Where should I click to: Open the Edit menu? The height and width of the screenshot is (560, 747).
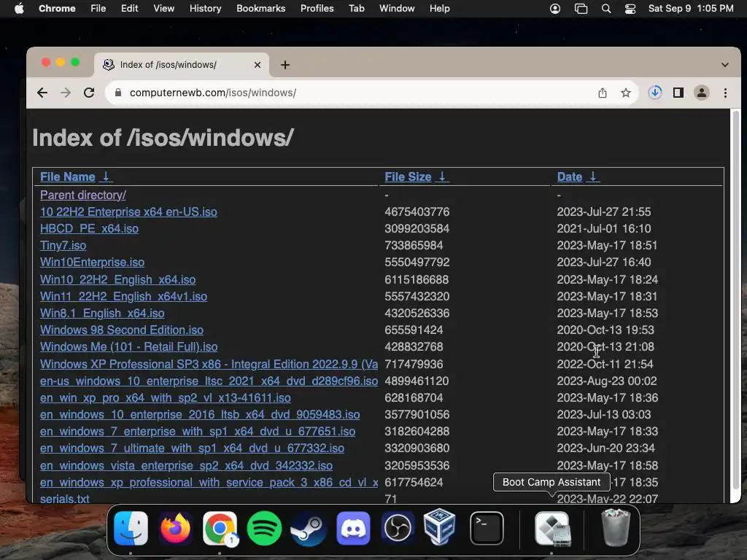129,9
